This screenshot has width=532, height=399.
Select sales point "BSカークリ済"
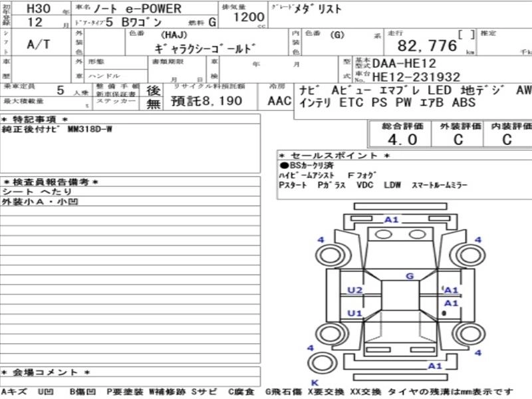tap(307, 166)
